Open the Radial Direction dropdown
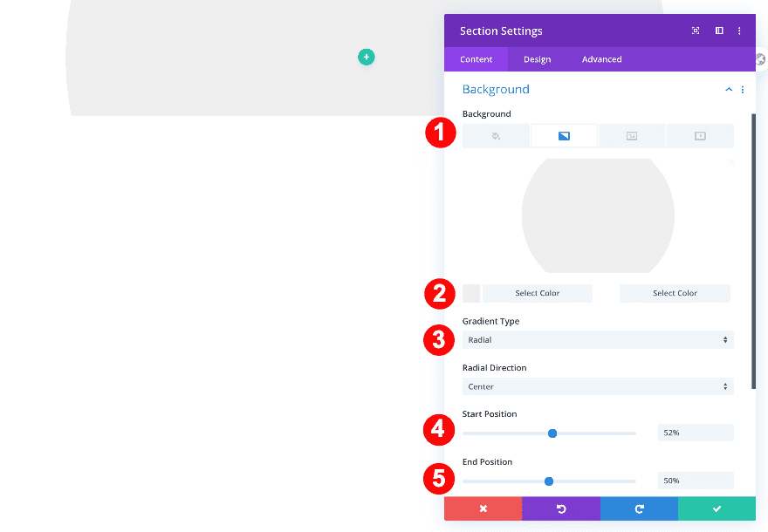Screen dimensions: 768x532 click(x=597, y=386)
